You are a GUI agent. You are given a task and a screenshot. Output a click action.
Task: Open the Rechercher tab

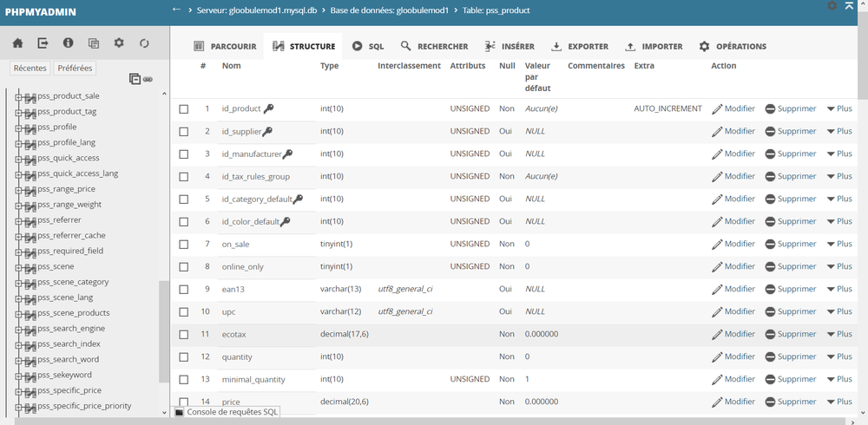435,47
